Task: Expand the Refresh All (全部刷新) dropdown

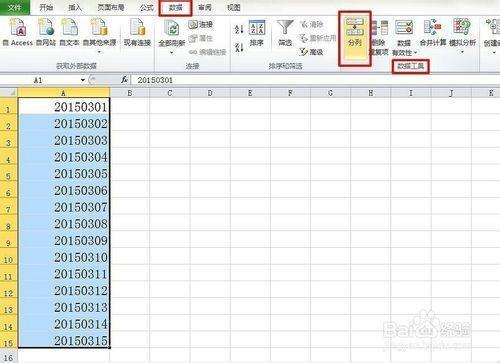Action: point(172,53)
